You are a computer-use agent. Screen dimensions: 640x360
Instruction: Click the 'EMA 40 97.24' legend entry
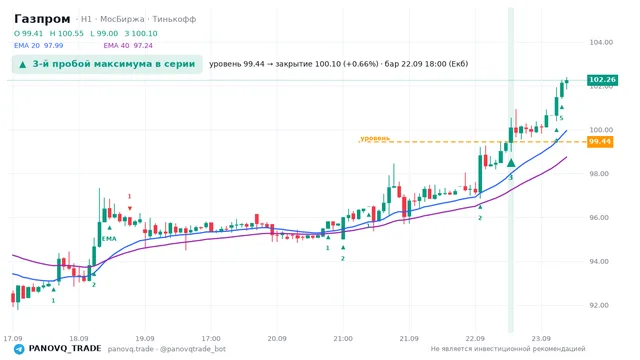click(x=128, y=46)
